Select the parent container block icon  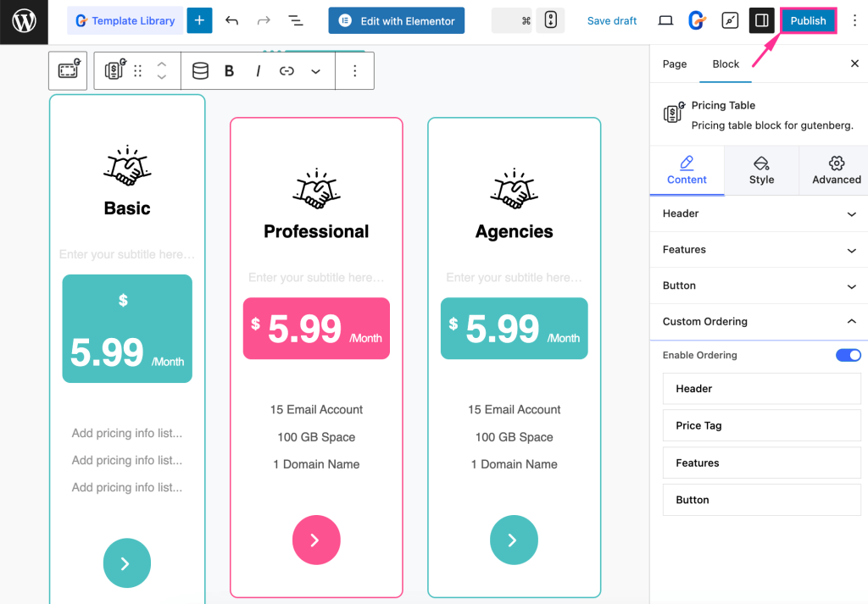pos(68,70)
